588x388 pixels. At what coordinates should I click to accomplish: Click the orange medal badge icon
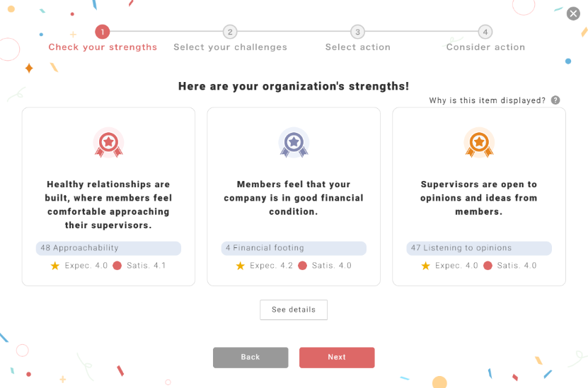[479, 142]
